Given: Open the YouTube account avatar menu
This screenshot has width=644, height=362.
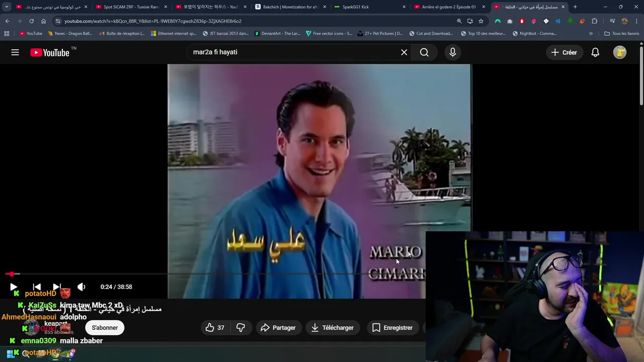Looking at the screenshot, I should [x=620, y=52].
